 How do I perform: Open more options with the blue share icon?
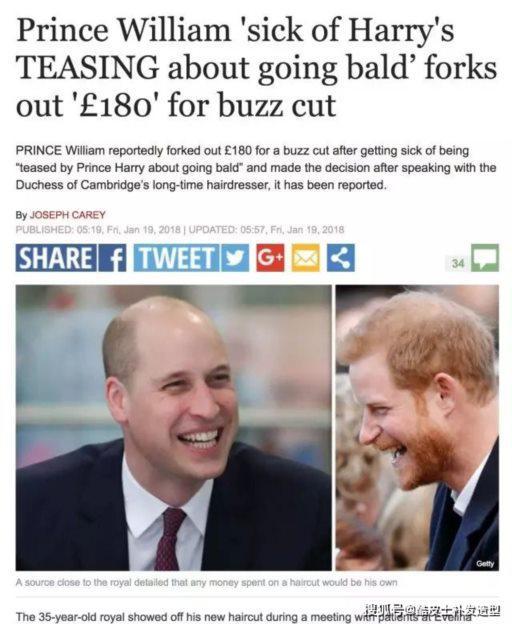pyautogui.click(x=341, y=258)
